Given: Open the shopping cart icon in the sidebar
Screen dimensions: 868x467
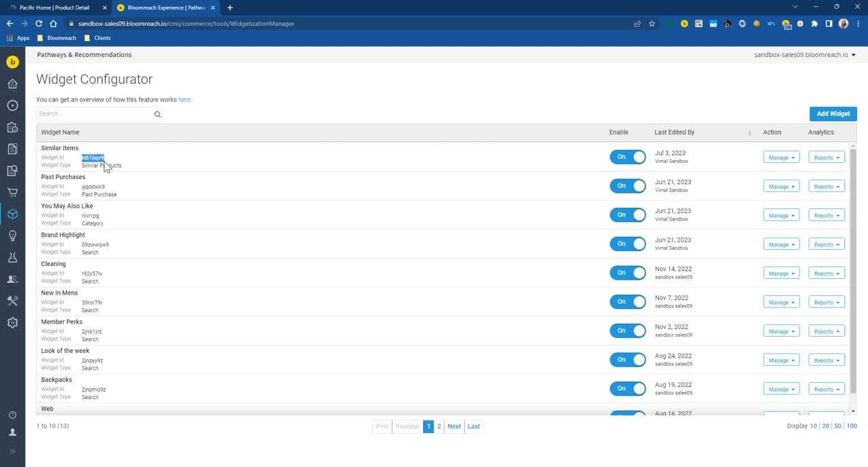Looking at the screenshot, I should (12, 193).
